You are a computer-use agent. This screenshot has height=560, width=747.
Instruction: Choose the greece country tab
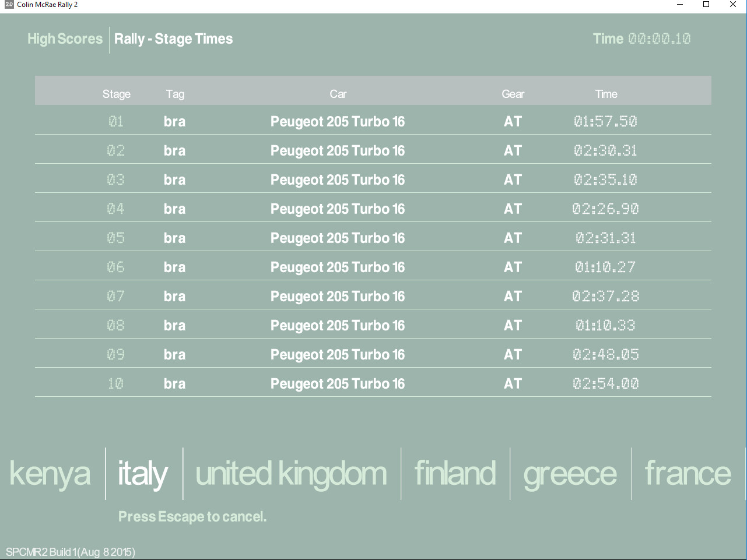[x=570, y=473]
